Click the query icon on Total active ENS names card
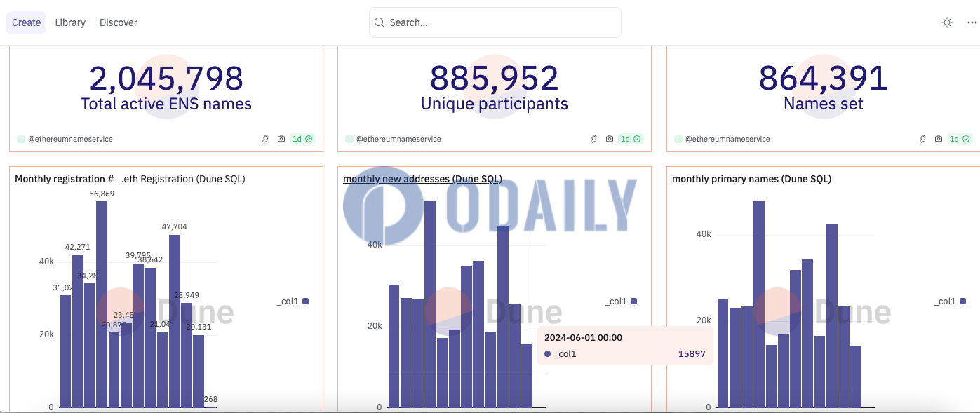 [x=266, y=139]
